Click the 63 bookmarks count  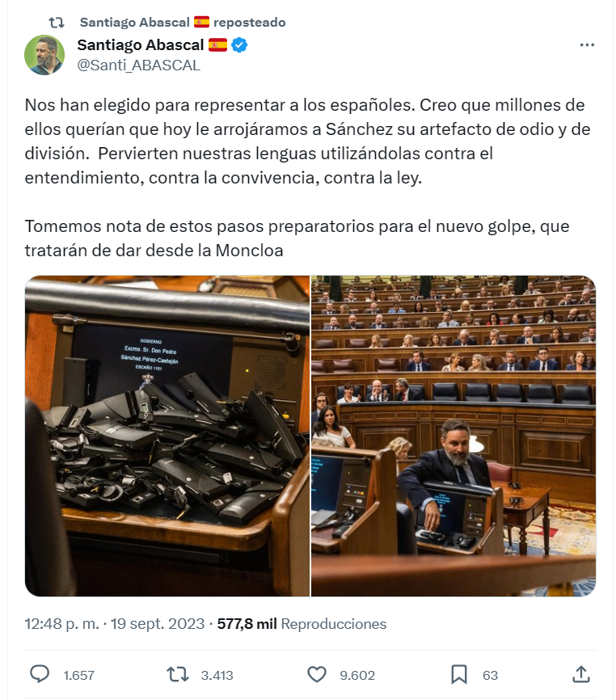point(490,675)
